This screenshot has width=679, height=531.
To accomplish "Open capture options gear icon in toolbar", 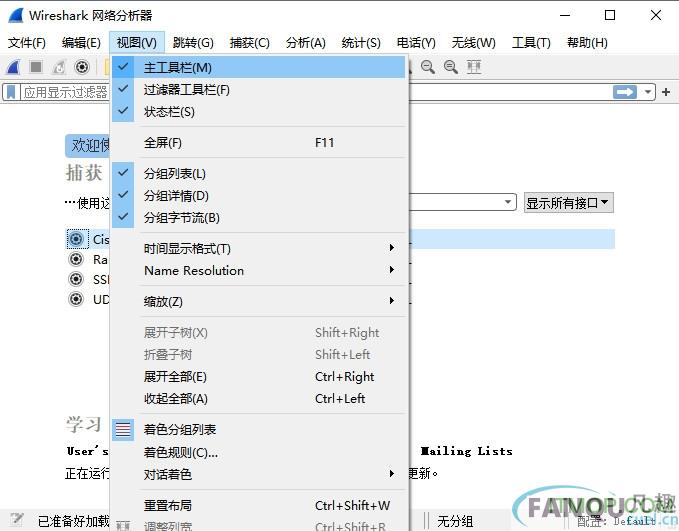I will point(81,67).
